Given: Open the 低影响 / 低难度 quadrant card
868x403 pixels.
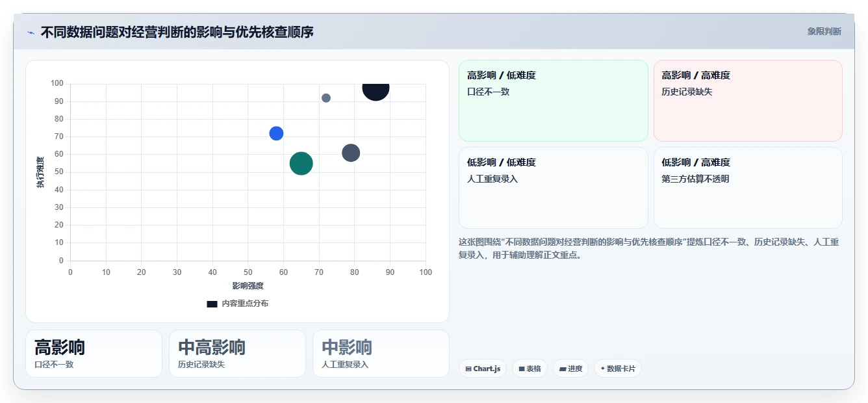Looking at the screenshot, I should click(554, 188).
